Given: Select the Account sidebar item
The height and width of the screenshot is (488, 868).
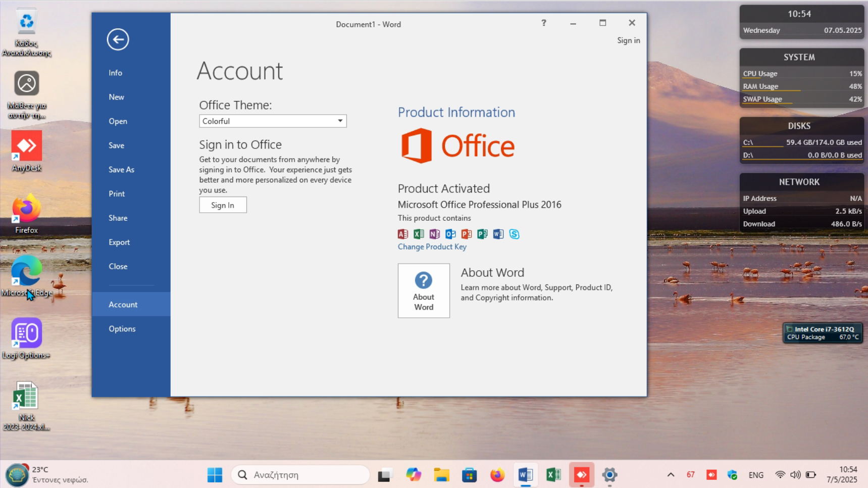Looking at the screenshot, I should [x=131, y=305].
